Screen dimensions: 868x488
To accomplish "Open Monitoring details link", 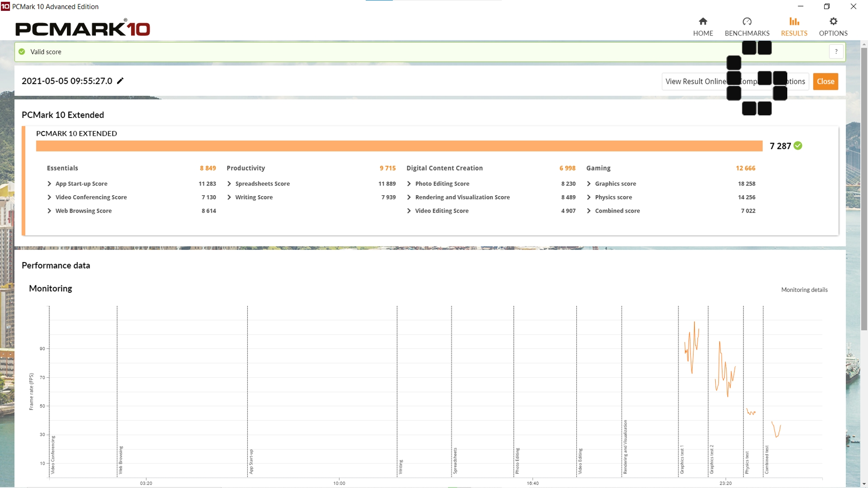I will coord(804,290).
